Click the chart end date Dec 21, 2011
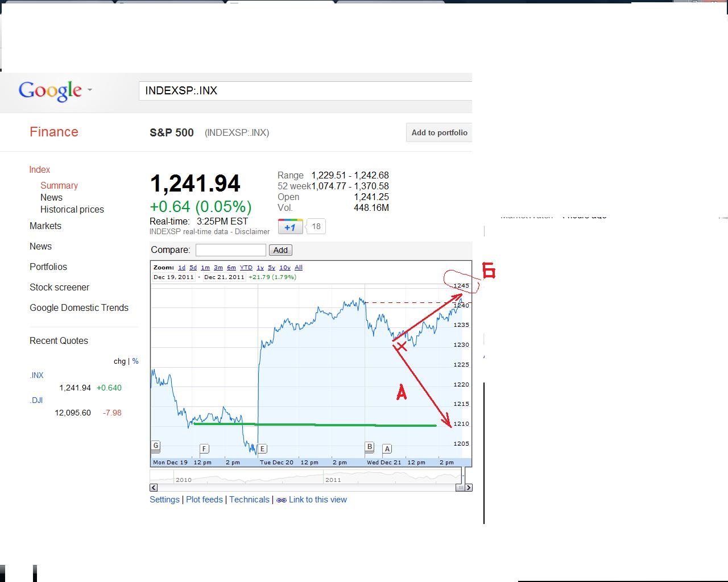Screen dimensions: 728x582 pos(224,277)
